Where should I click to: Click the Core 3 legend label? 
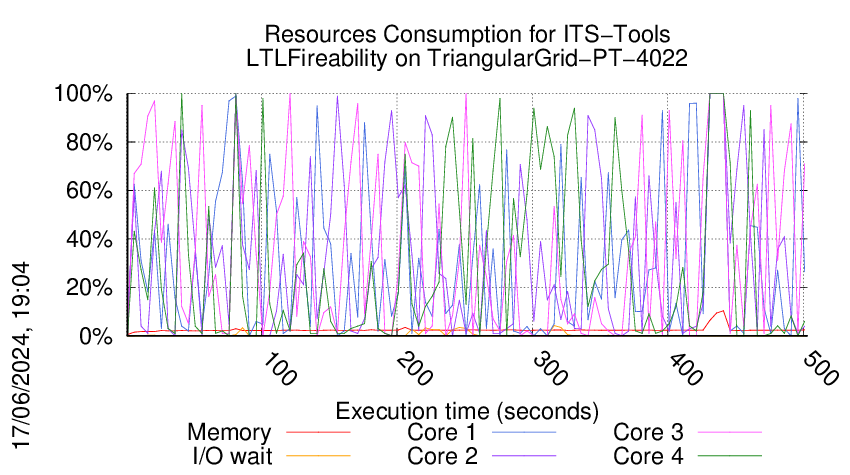[x=648, y=432]
